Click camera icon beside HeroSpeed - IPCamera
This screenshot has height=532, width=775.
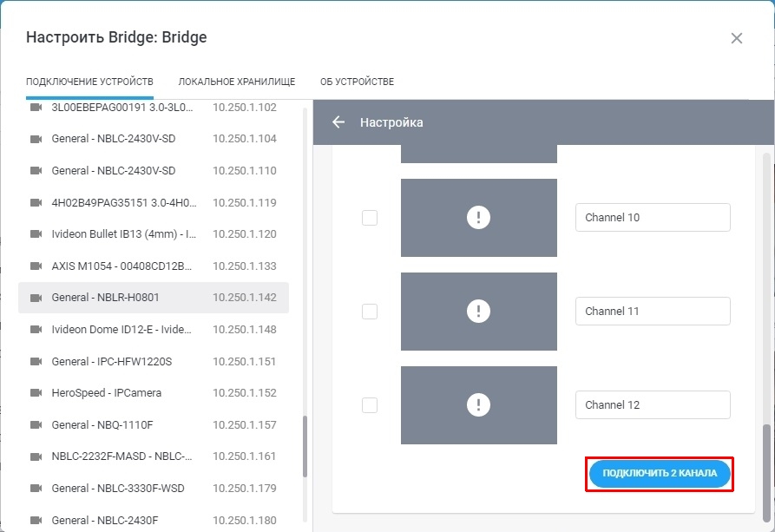click(36, 392)
